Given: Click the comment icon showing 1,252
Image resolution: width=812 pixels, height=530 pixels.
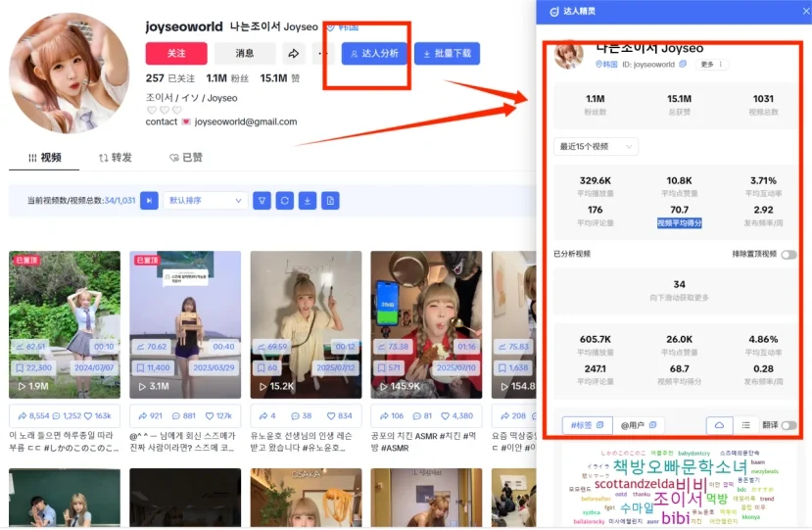Looking at the screenshot, I should click(56, 415).
